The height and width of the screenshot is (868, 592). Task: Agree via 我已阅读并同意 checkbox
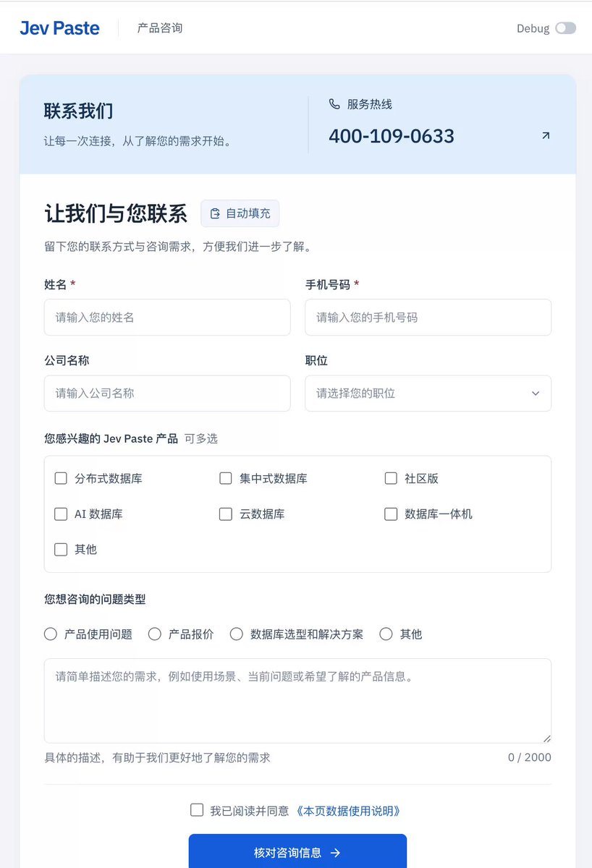(x=197, y=810)
